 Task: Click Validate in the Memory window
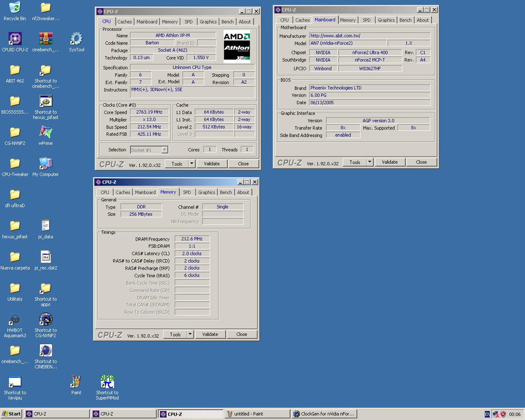click(210, 334)
